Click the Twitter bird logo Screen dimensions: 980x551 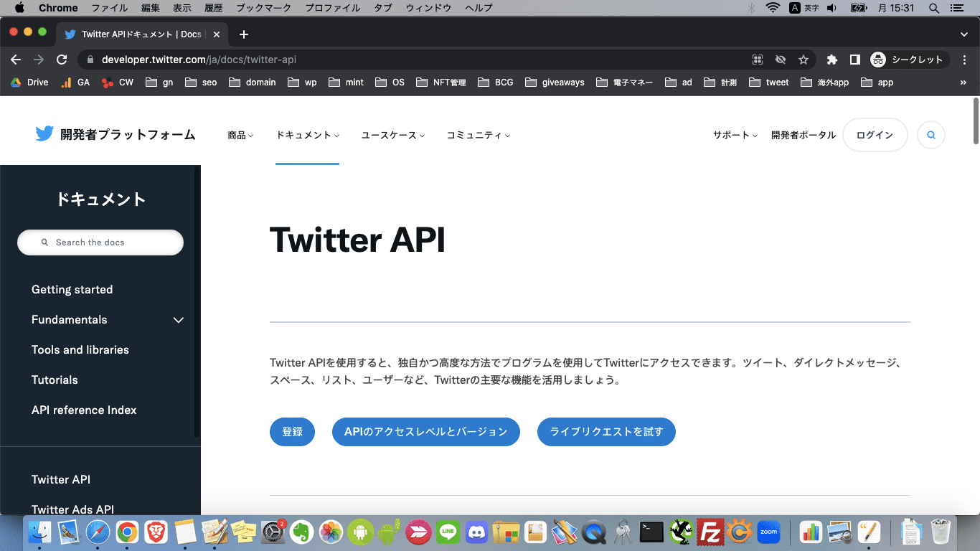44,134
